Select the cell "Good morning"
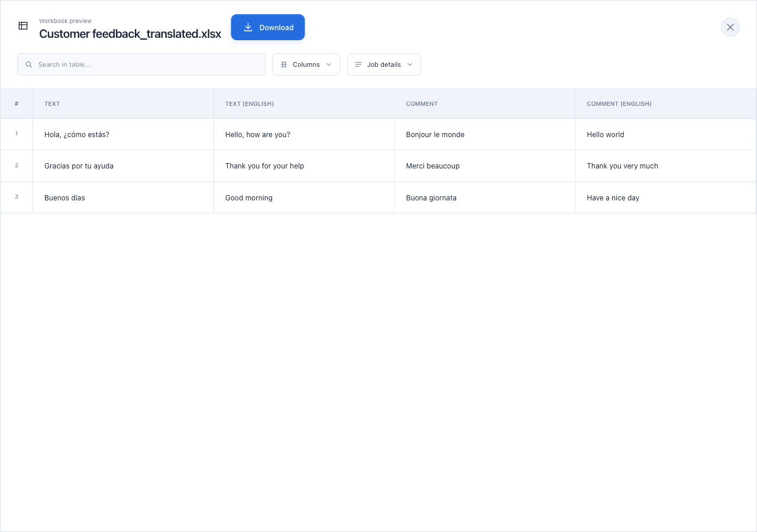Screen dimensions: 757x532 click(x=304, y=198)
